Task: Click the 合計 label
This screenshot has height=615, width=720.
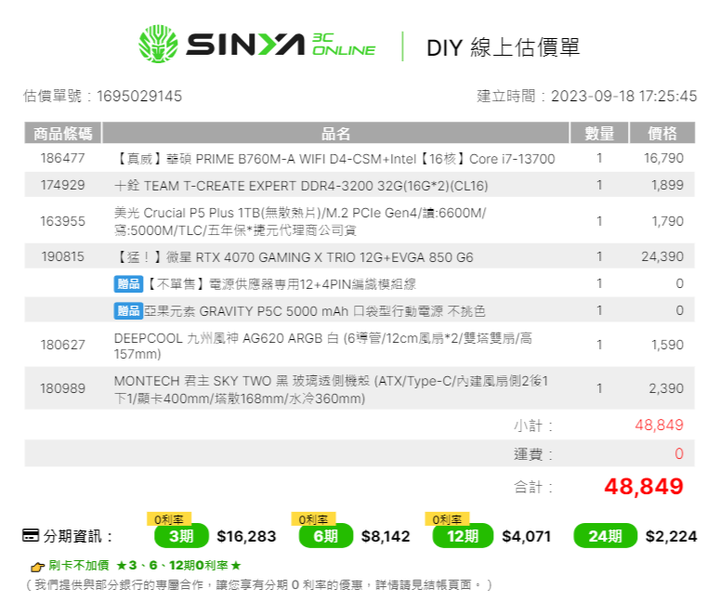Action: 533,487
